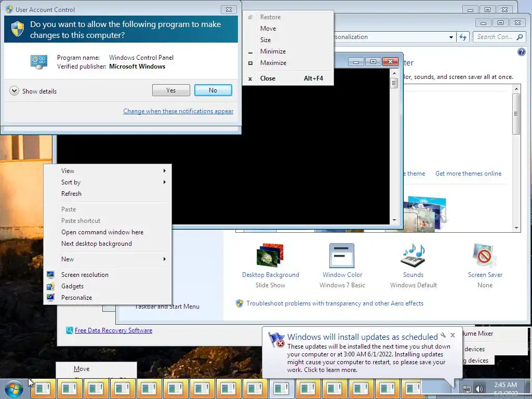Select the Personalize menu entry text

[76, 298]
